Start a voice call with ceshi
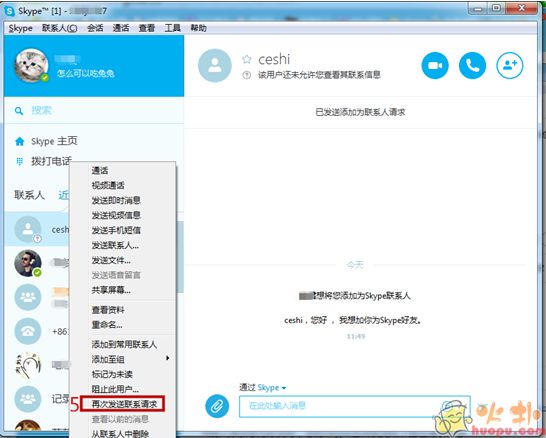546x438 pixels. 472,65
